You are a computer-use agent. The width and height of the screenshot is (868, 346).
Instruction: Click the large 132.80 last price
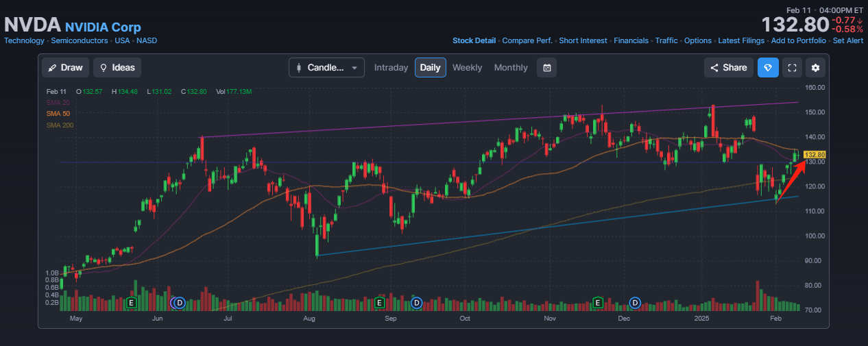(795, 25)
